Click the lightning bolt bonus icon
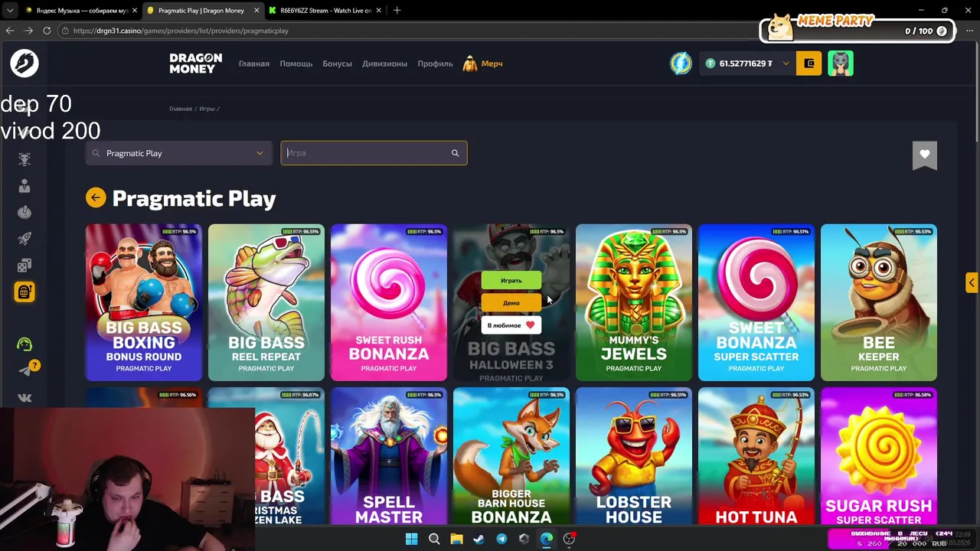The width and height of the screenshot is (980, 551). [x=681, y=64]
